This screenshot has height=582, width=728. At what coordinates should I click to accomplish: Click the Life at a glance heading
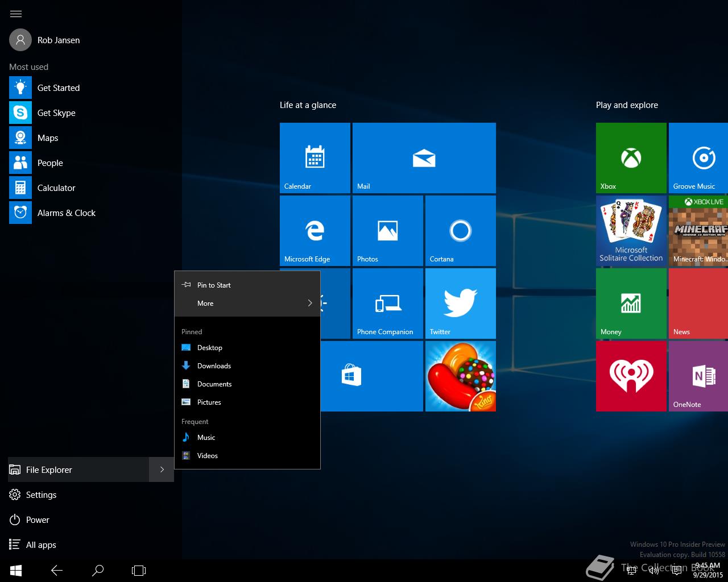(x=308, y=105)
